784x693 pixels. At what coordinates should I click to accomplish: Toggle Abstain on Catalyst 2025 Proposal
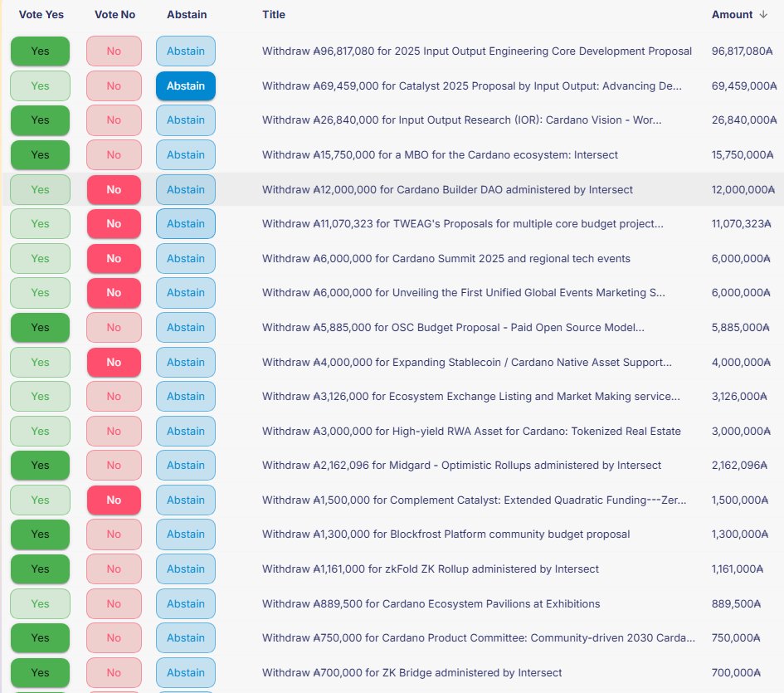pyautogui.click(x=186, y=86)
